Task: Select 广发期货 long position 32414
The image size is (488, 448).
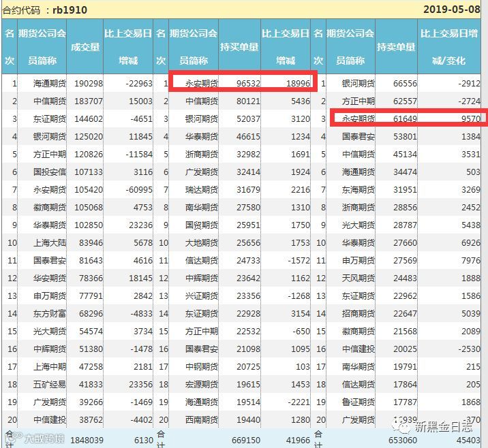Action: 248,172
